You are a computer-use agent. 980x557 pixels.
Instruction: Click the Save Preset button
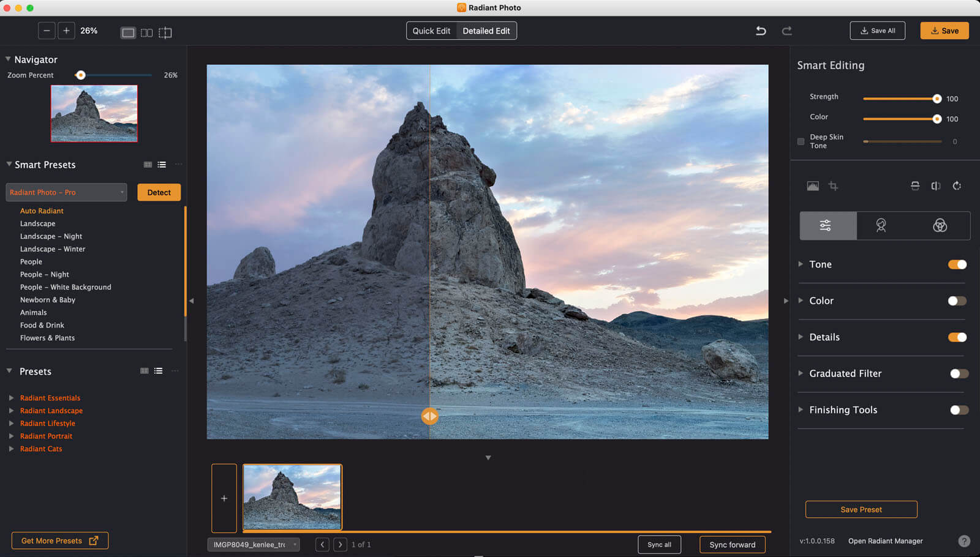[861, 509]
